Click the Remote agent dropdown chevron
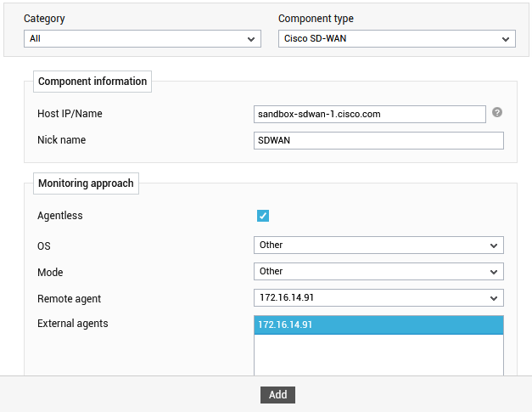This screenshot has height=412, width=532. pos(494,298)
